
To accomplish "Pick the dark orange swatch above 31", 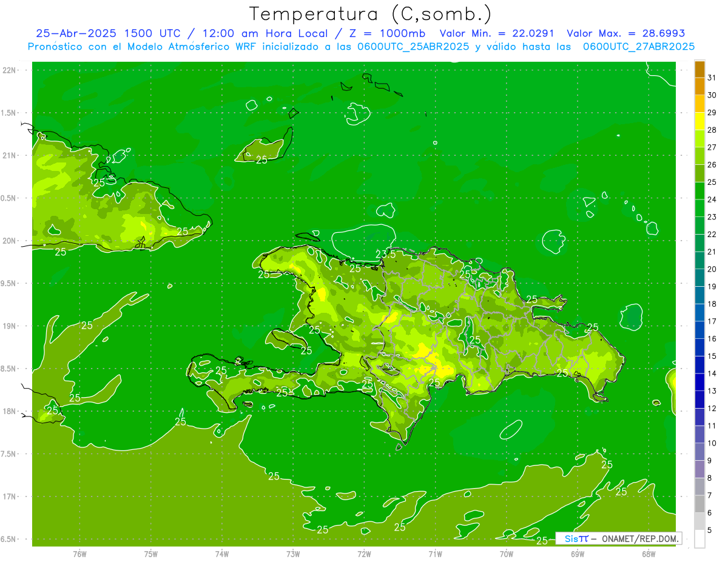I will pyautogui.click(x=700, y=69).
